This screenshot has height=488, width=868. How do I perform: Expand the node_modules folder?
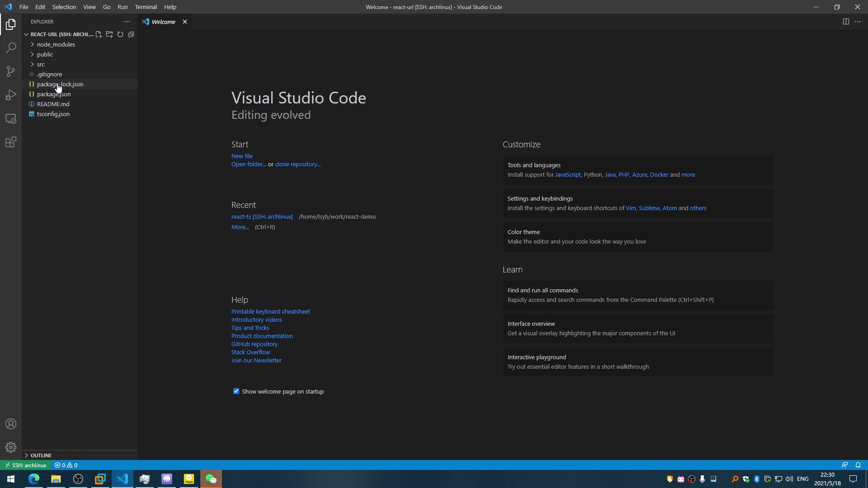click(56, 44)
